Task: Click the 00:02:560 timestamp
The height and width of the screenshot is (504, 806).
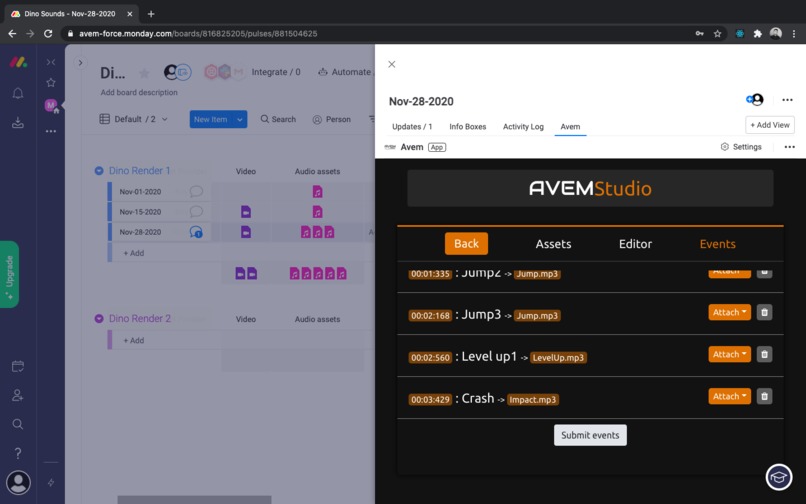Action: click(430, 357)
